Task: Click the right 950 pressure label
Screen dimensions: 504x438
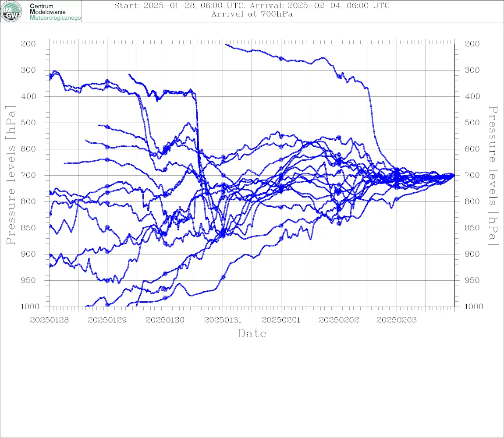Action: pos(472,280)
